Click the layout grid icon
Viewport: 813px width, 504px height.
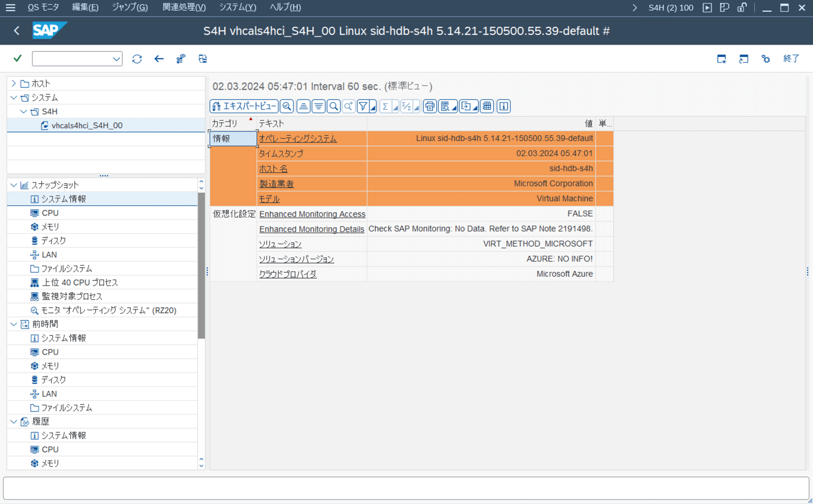[487, 106]
